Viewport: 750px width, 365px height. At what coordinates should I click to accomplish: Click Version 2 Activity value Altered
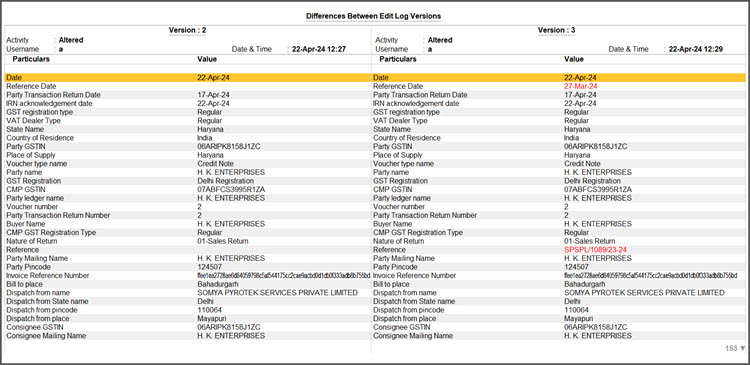click(71, 40)
